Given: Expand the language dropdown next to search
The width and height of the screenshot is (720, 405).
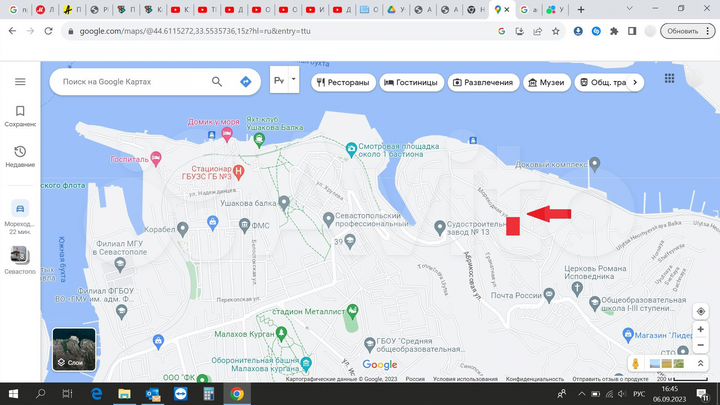Looking at the screenshot, I should tap(293, 82).
